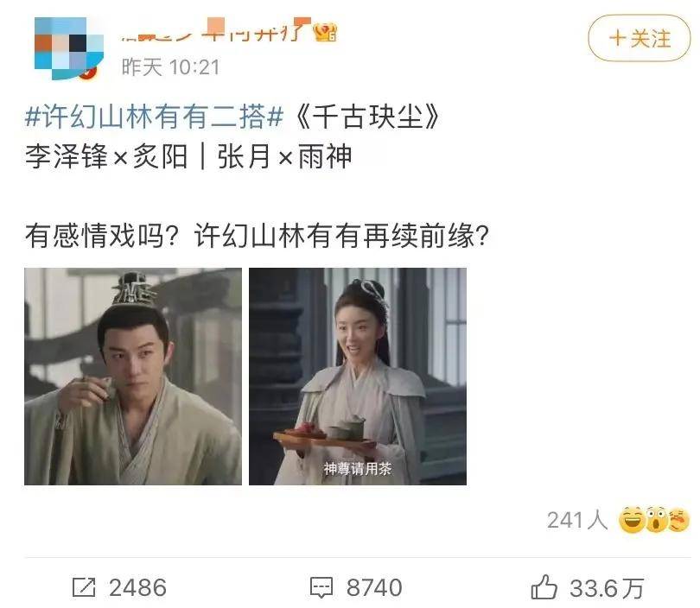Open the poster's pixelated avatar

(69, 48)
